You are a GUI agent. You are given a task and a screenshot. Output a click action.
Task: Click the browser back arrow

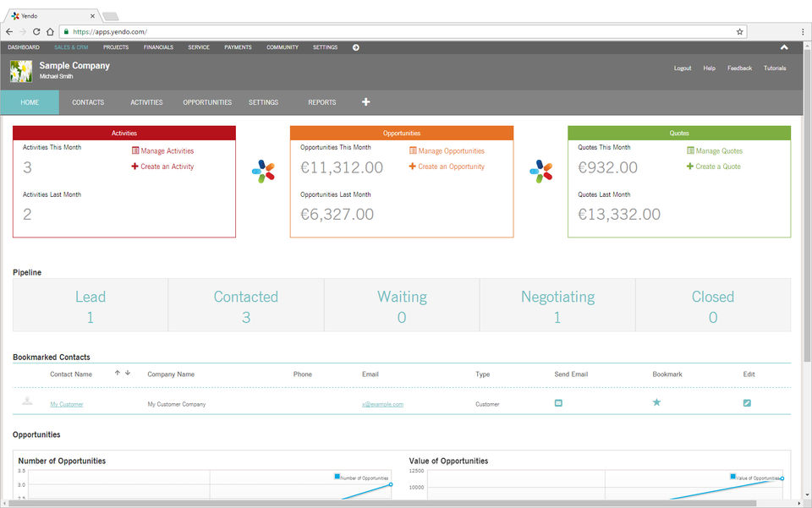(9, 31)
